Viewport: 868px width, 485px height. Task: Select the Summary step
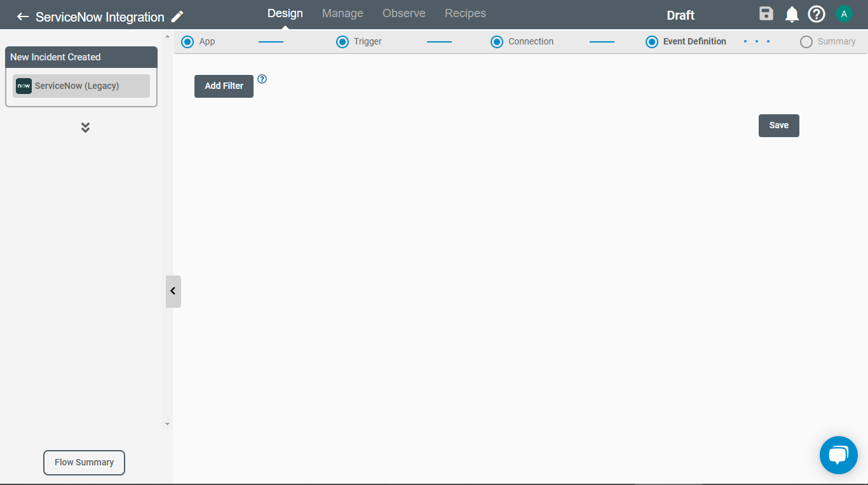coord(828,42)
